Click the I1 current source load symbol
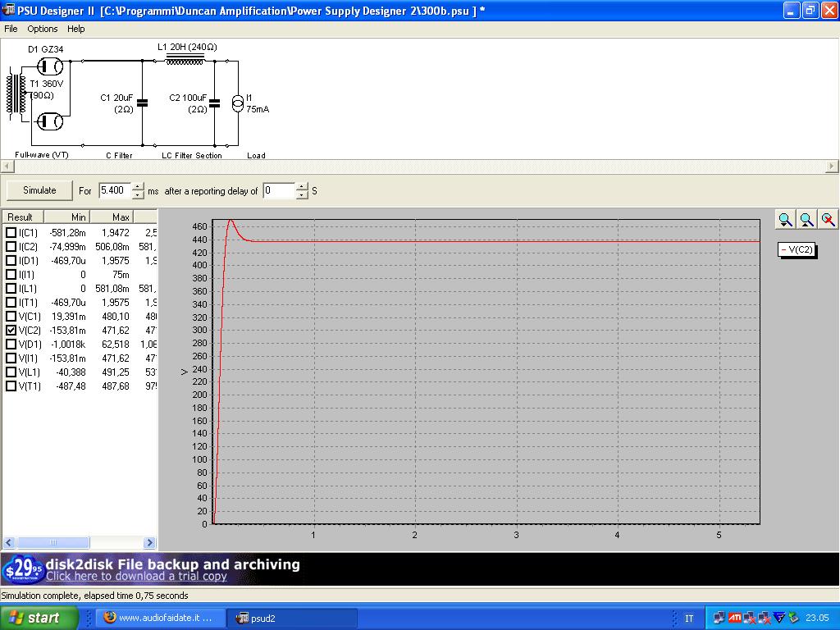 [237, 103]
